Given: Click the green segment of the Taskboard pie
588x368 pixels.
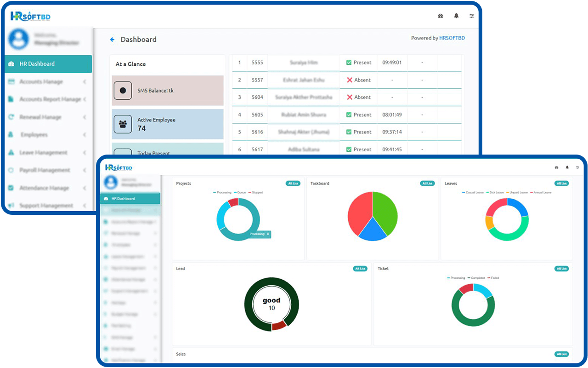Looking at the screenshot, I should [x=385, y=209].
